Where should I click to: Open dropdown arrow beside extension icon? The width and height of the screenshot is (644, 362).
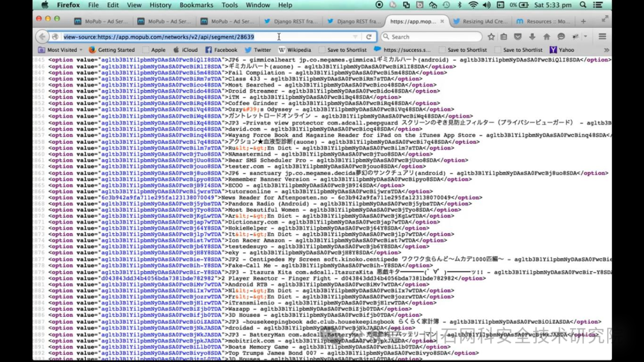586,36
